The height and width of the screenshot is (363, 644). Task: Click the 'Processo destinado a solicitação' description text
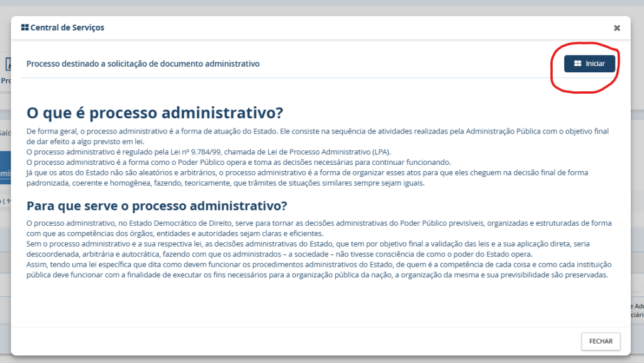point(143,64)
